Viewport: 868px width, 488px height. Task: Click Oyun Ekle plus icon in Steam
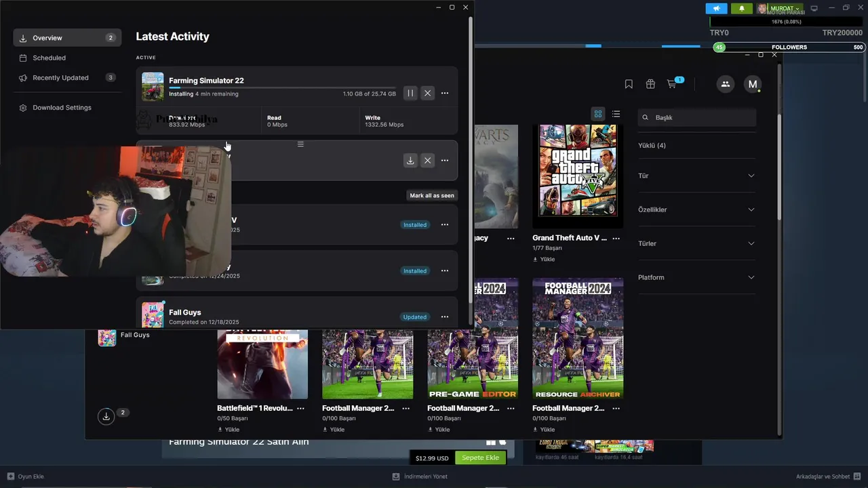tap(11, 476)
